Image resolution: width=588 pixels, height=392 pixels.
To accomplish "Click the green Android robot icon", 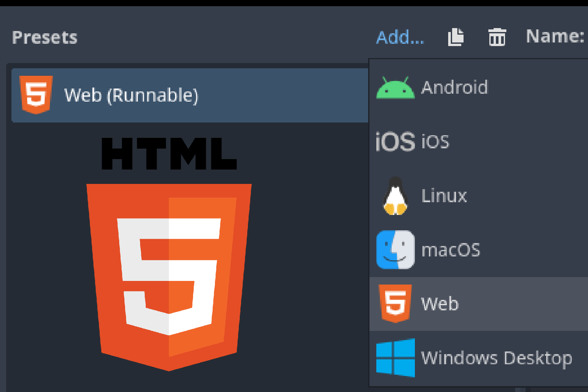I will click(x=395, y=88).
